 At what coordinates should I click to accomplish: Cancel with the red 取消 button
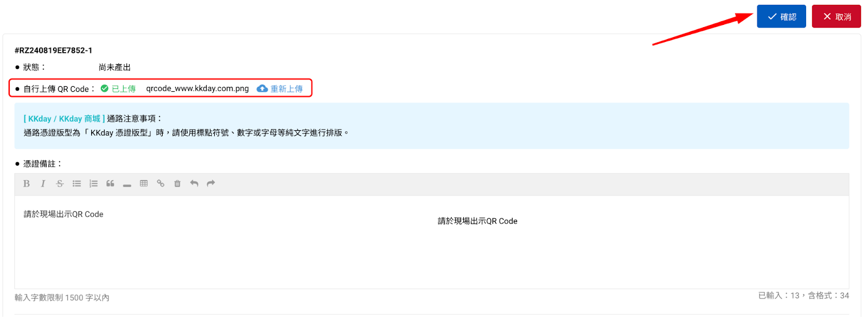[836, 16]
